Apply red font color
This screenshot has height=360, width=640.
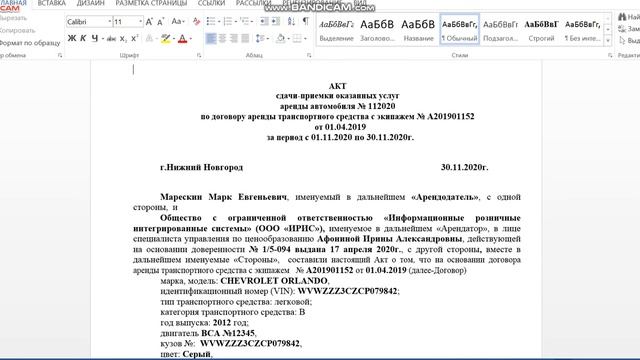pos(182,39)
